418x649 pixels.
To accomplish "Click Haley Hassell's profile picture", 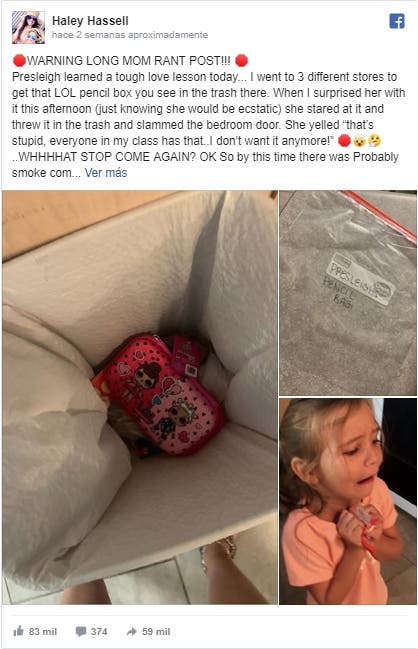I will point(28,27).
